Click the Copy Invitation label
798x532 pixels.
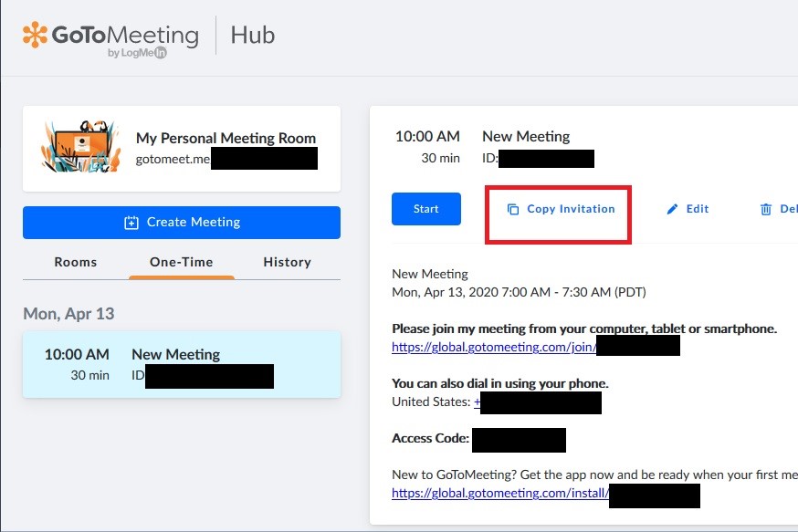coord(571,209)
